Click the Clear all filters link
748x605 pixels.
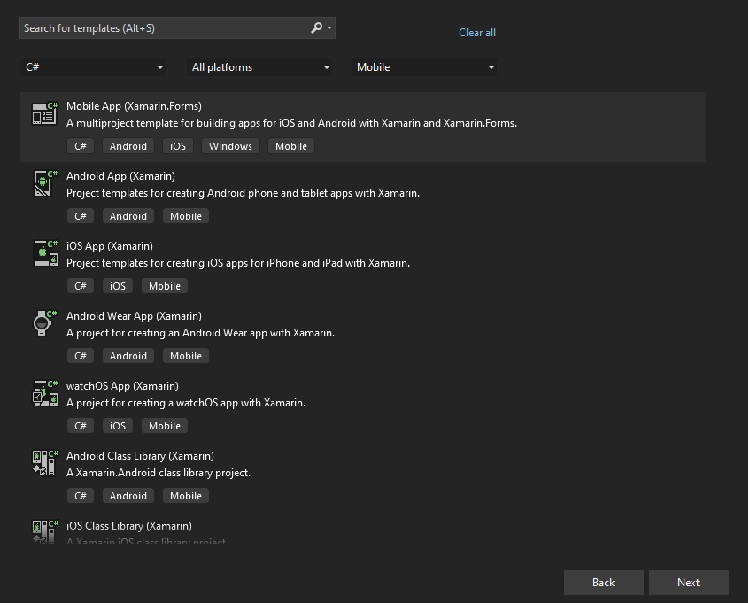coord(477,32)
